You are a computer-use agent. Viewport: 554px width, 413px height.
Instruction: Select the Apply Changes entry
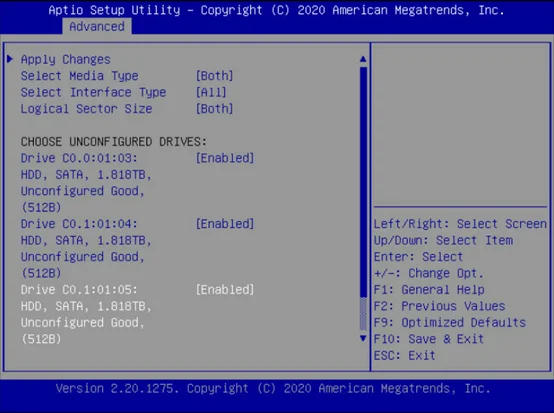66,59
